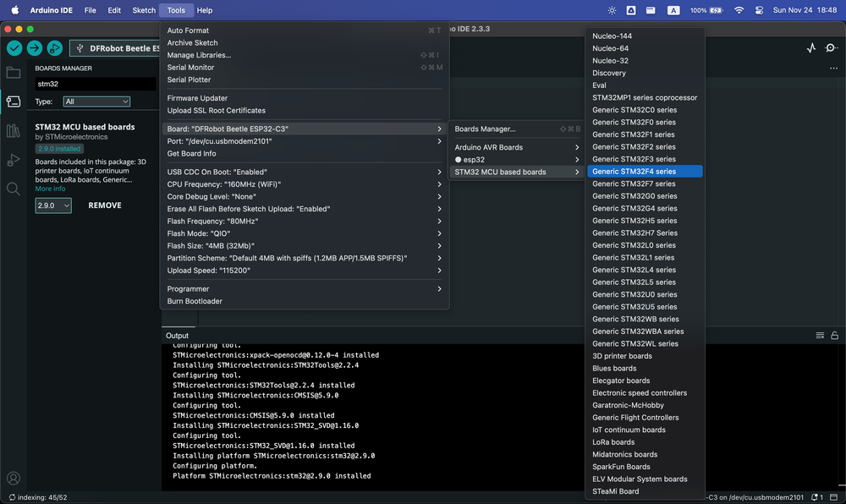Open the Sketchbook folder sidebar icon
Image resolution: width=846 pixels, height=504 pixels.
(14, 73)
